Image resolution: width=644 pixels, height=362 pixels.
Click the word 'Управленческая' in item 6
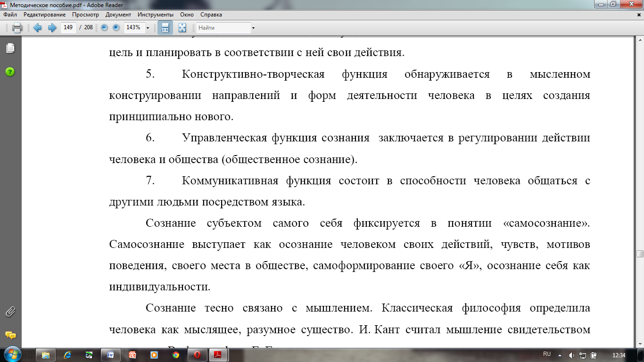pyautogui.click(x=225, y=138)
